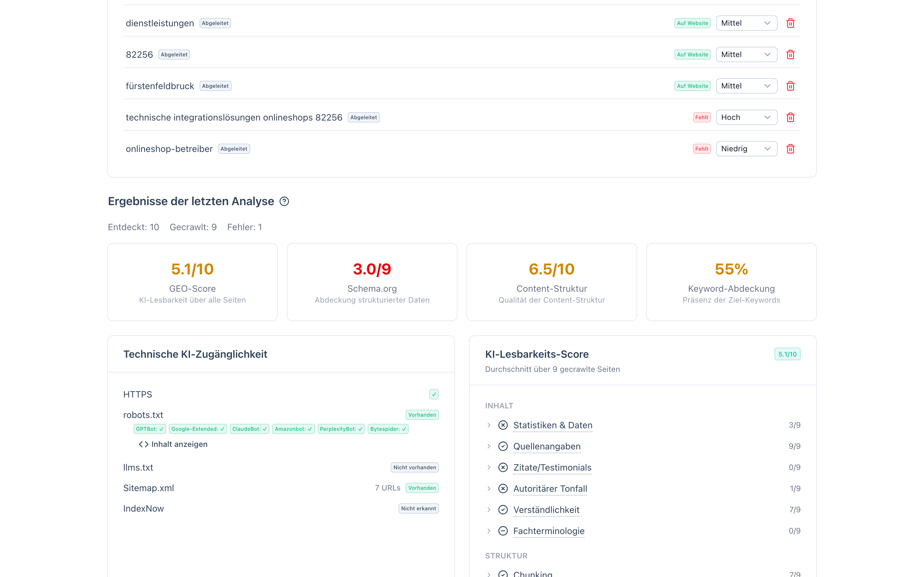Click the help icon beside "Ergebnisse der letzten Analyse"
The height and width of the screenshot is (577, 924).
coord(285,201)
